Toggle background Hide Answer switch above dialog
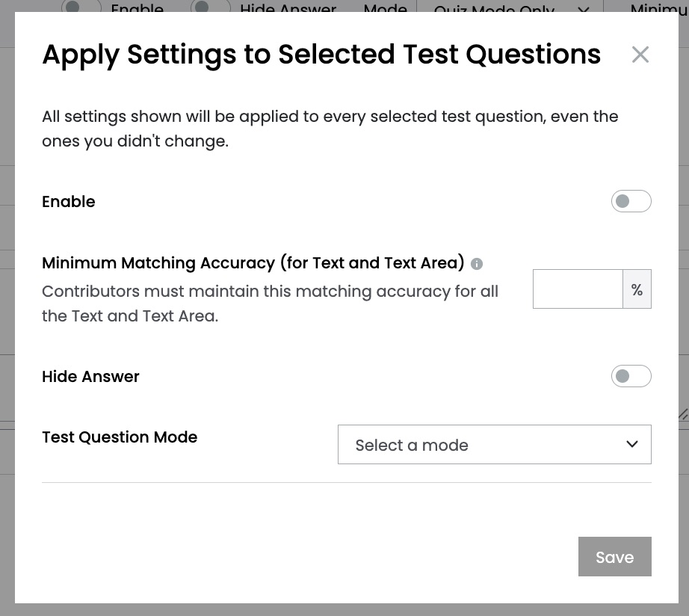Image resolution: width=689 pixels, height=616 pixels. pos(210,6)
